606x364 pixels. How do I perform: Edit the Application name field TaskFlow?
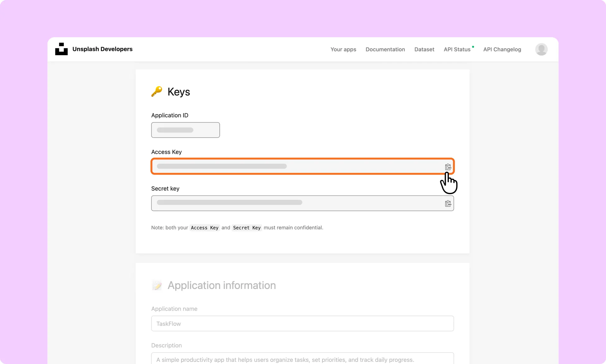click(x=302, y=323)
